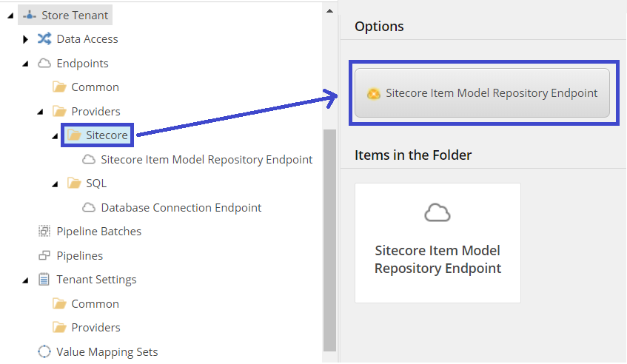
Task: Select the Value Mapping Sets tree item
Action: click(x=107, y=352)
